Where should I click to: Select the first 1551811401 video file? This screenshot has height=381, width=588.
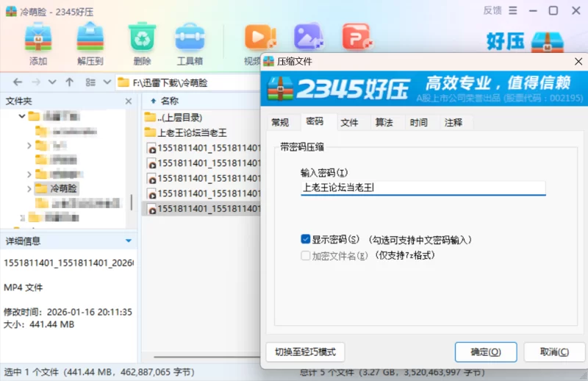[x=204, y=148]
